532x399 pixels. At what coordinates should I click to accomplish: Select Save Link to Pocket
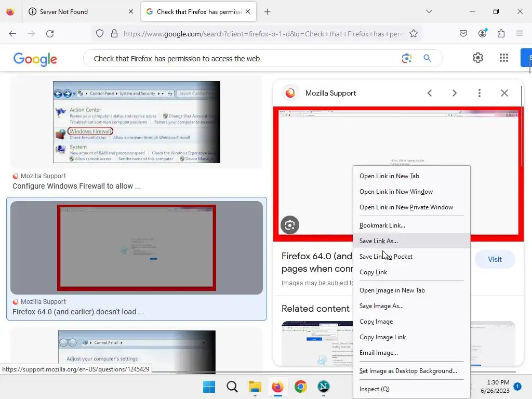pos(411,257)
